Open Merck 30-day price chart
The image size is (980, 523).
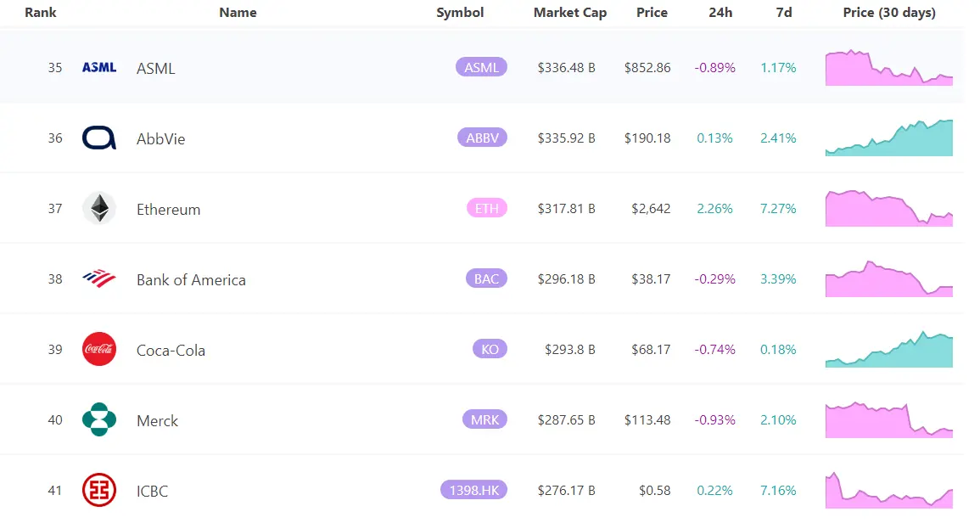(x=888, y=420)
